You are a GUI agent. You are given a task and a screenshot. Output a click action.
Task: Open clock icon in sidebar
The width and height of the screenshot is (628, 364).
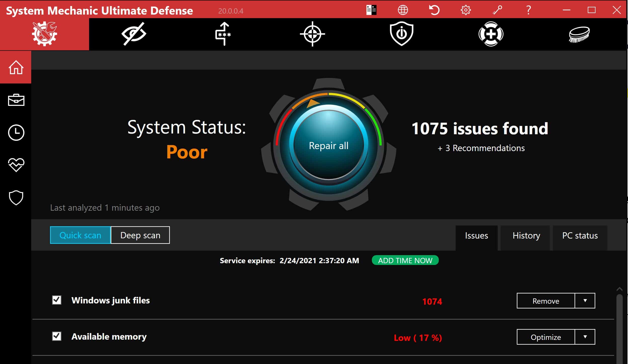(x=16, y=132)
